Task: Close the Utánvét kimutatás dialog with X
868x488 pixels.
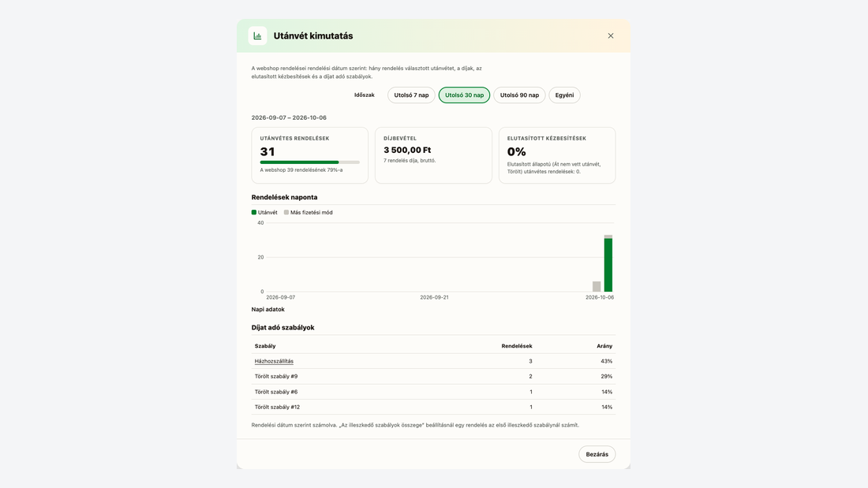Action: click(611, 36)
